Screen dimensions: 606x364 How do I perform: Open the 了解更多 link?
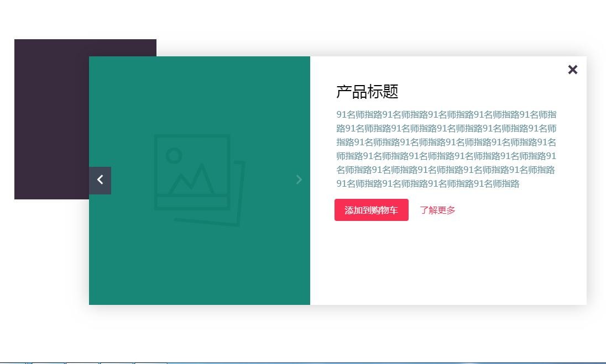coord(437,210)
